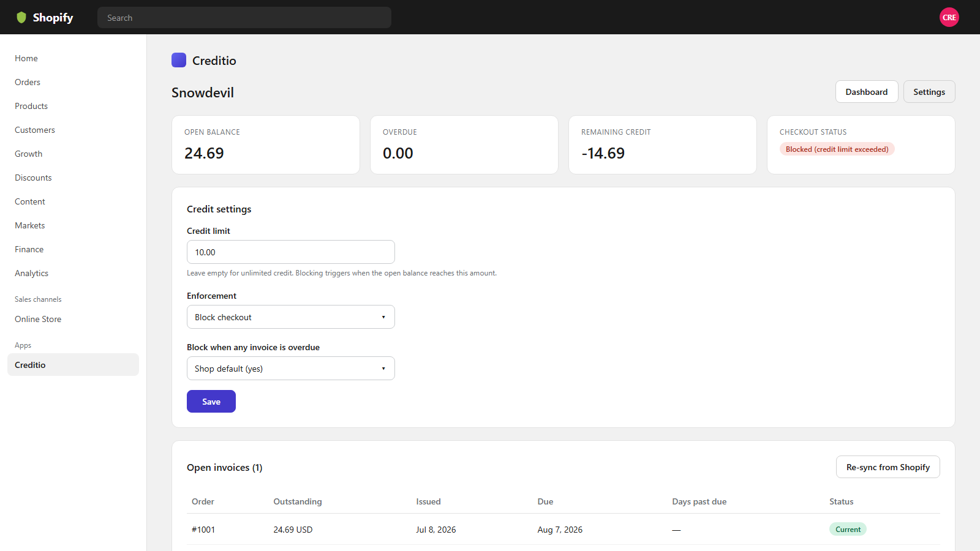Open the CRE account avatar
This screenshot has height=551, width=980.
coord(949,17)
